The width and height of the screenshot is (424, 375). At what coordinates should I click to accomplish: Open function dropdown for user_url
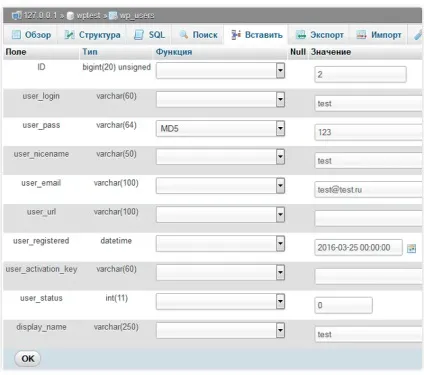pyautogui.click(x=220, y=215)
